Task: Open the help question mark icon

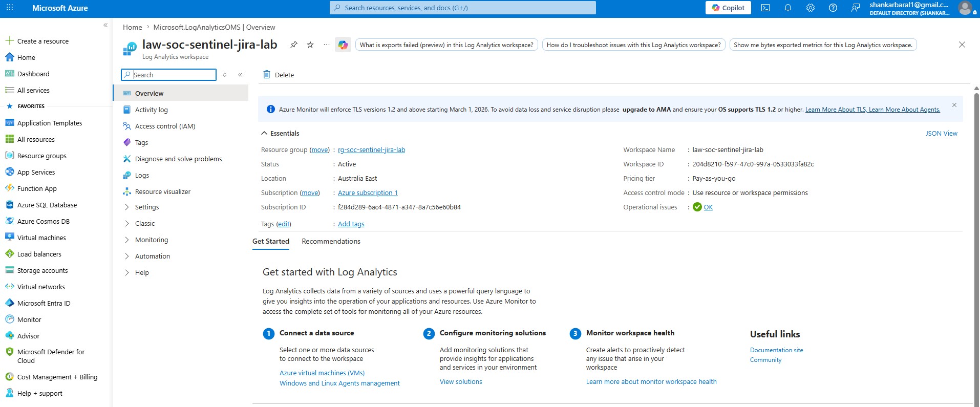Action: point(833,8)
